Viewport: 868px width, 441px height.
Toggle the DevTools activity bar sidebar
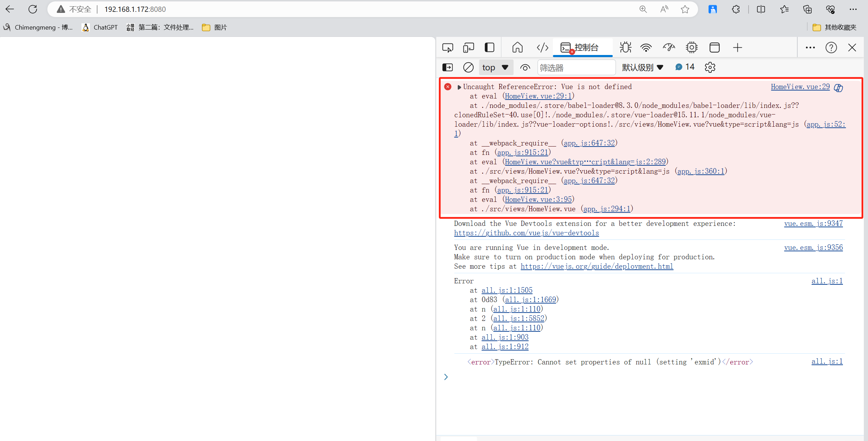pos(490,47)
